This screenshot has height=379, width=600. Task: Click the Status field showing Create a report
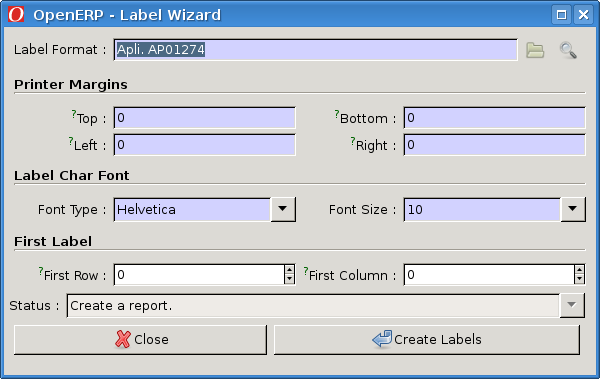tap(313, 305)
